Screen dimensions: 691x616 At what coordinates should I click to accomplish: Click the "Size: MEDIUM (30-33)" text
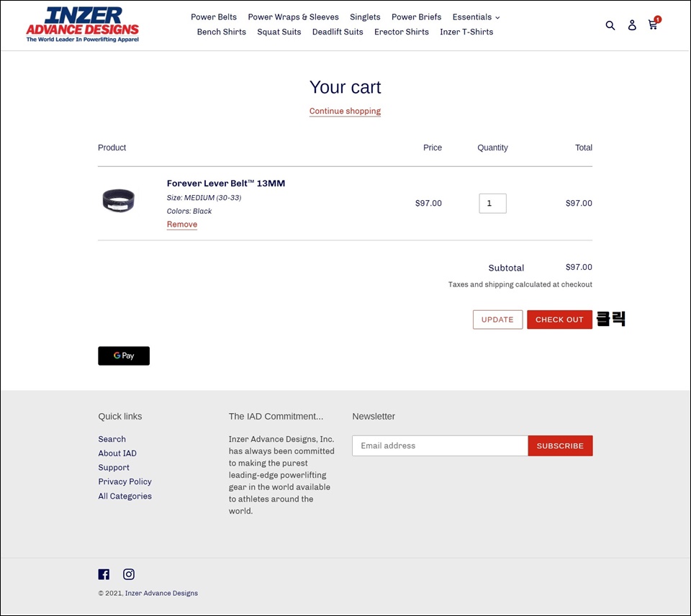coord(204,198)
